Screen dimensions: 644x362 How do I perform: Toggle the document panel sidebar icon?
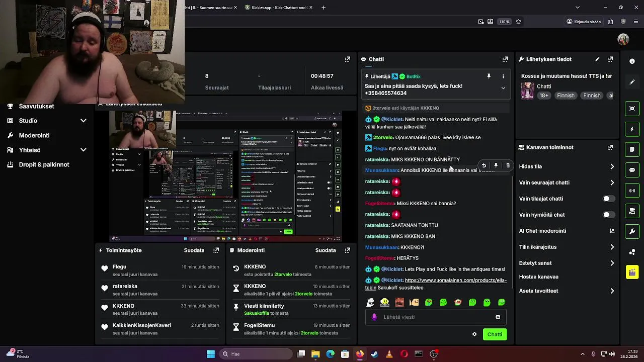point(632,150)
